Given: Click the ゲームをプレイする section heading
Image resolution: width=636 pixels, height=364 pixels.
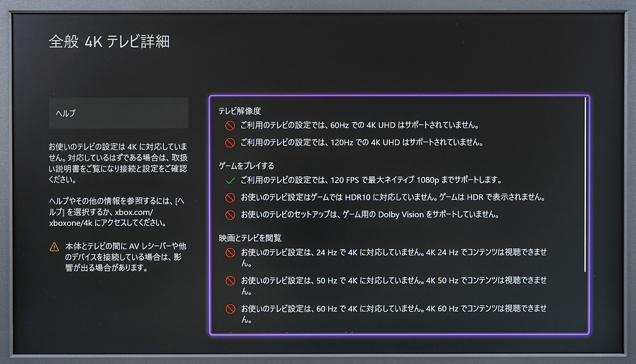Looking at the screenshot, I should point(246,165).
